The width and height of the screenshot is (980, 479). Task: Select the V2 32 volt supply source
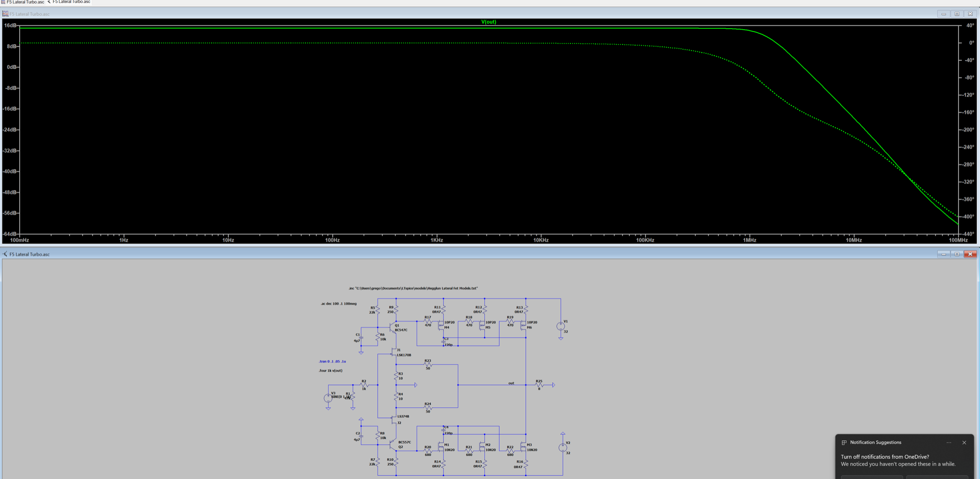(563, 447)
